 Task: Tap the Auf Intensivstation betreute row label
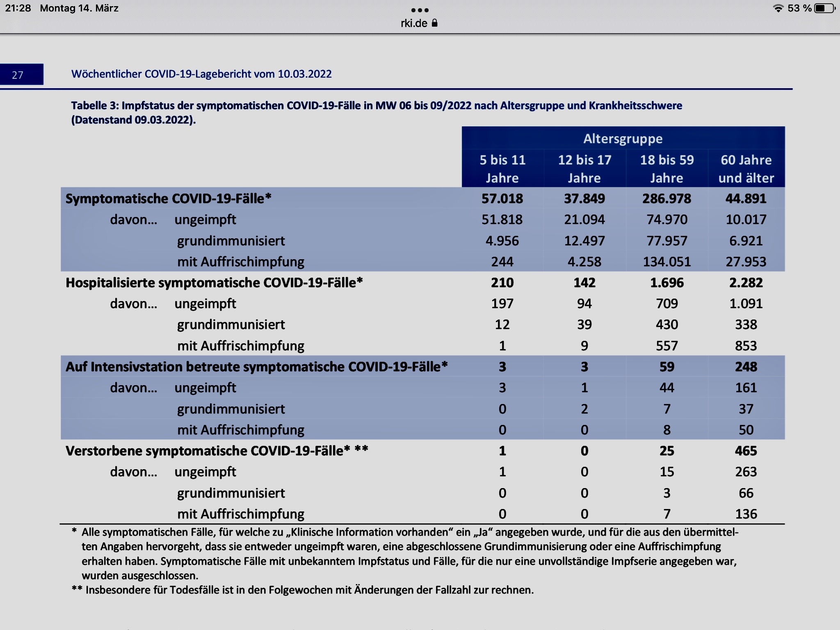click(256, 367)
